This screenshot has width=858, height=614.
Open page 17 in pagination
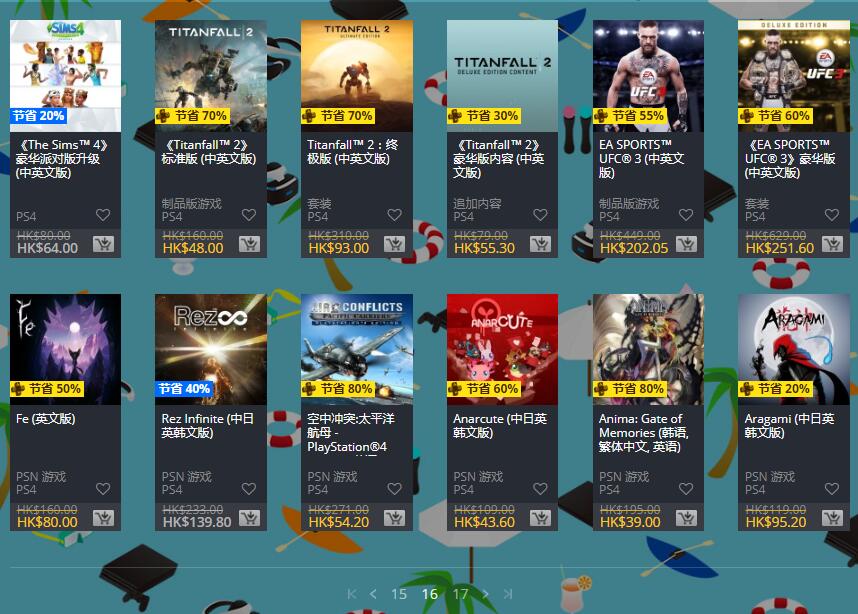(460, 594)
